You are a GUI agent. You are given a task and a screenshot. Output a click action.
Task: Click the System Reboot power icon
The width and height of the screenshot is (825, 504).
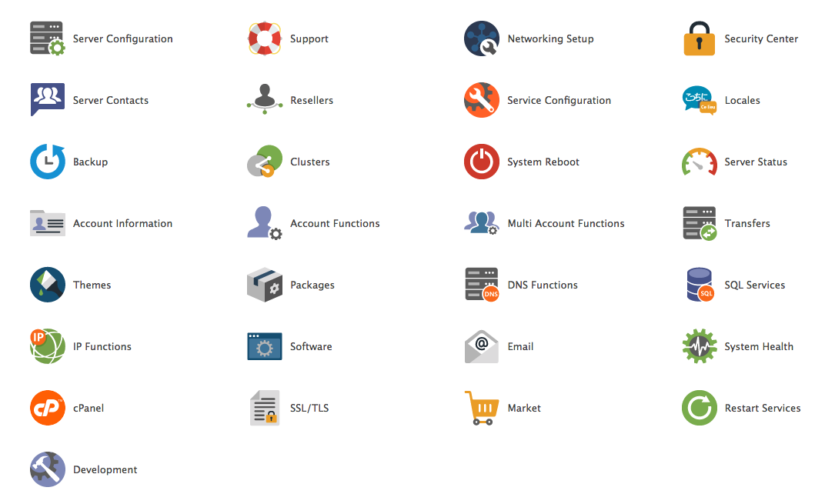point(482,162)
